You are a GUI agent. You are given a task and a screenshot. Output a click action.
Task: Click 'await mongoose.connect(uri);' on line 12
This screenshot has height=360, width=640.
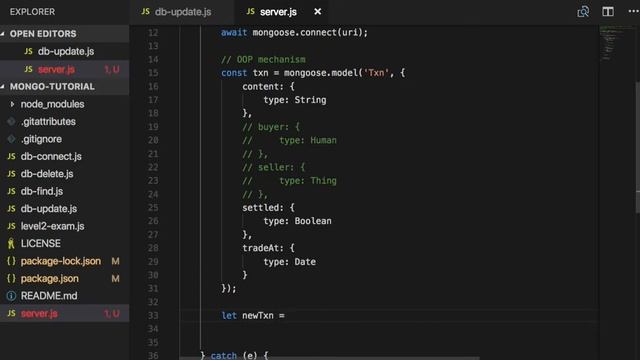point(294,32)
